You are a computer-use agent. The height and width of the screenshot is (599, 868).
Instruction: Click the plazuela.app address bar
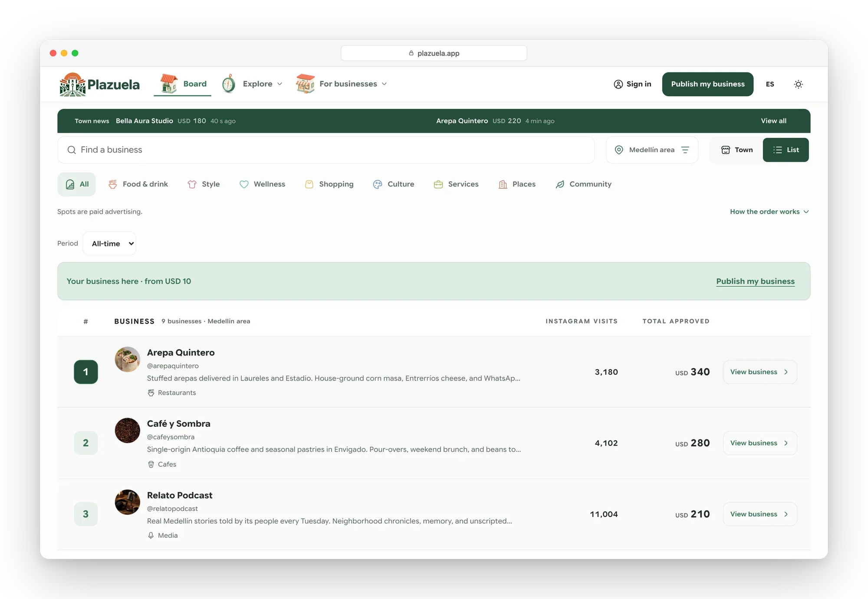pos(434,53)
